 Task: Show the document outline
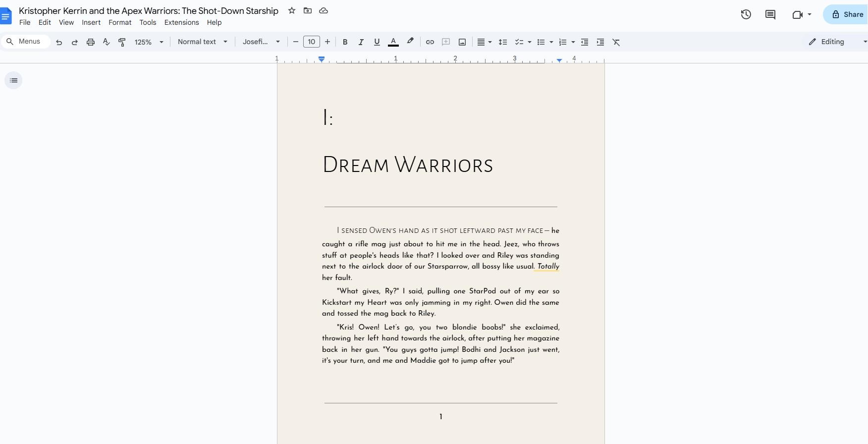tap(13, 80)
